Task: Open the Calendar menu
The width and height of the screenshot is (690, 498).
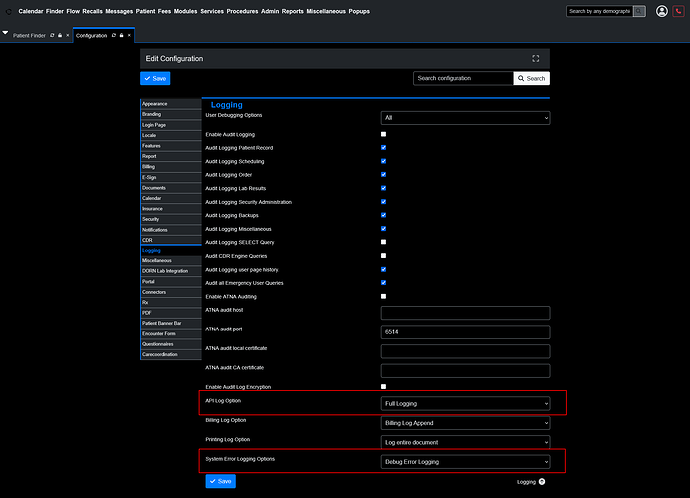Action: 31,11
